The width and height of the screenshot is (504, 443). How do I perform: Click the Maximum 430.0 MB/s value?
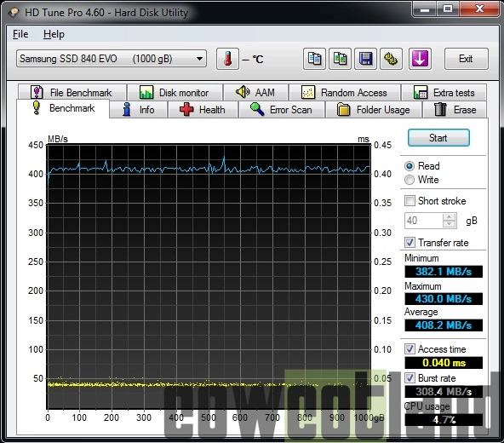(x=444, y=299)
